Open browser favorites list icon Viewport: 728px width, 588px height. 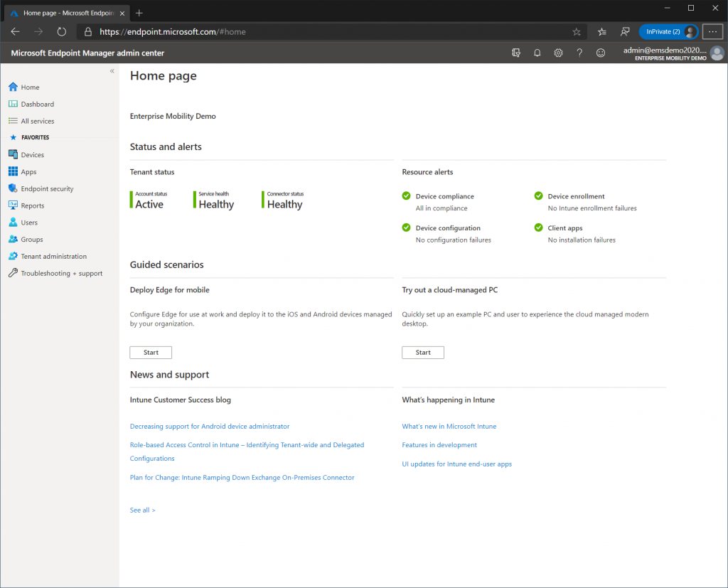(602, 31)
